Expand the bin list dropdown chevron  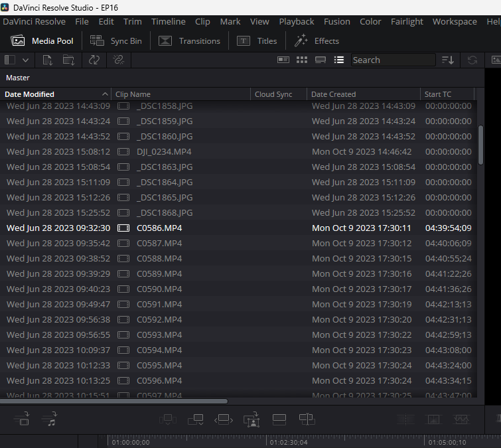point(26,60)
